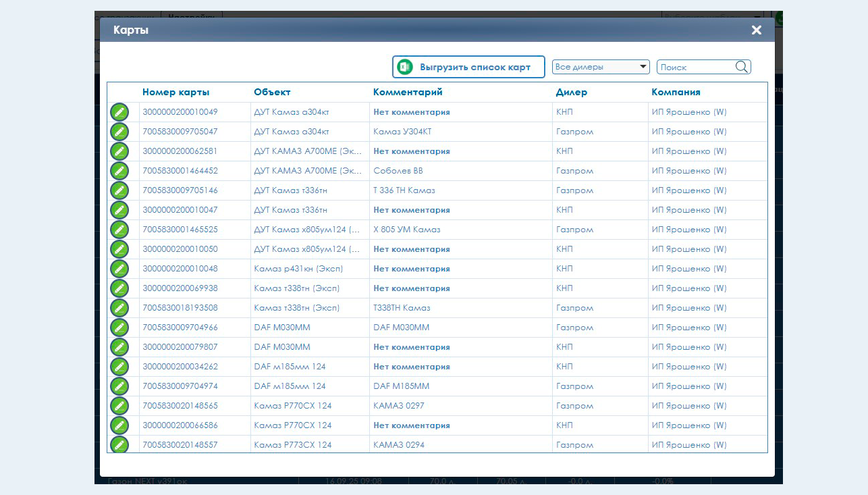The height and width of the screenshot is (495, 868).
Task: Select card number 3000000200010049
Action: [180, 112]
